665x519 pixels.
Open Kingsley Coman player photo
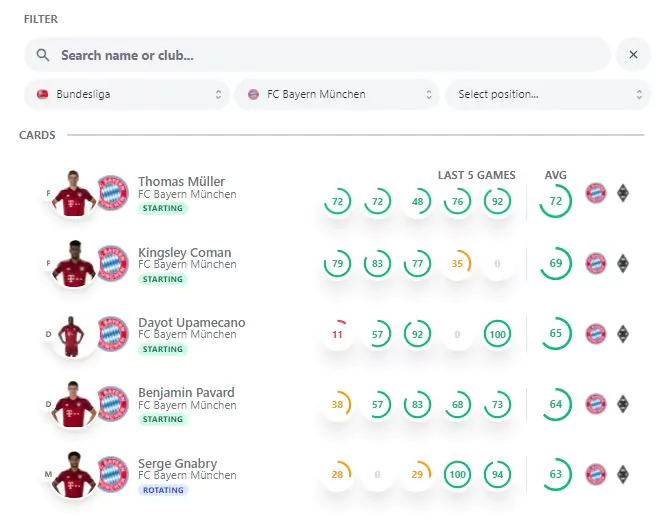[73, 264]
